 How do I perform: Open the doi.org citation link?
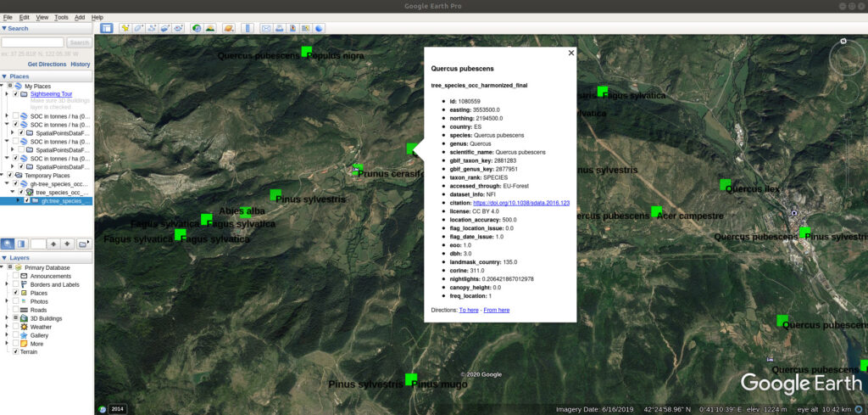point(521,204)
